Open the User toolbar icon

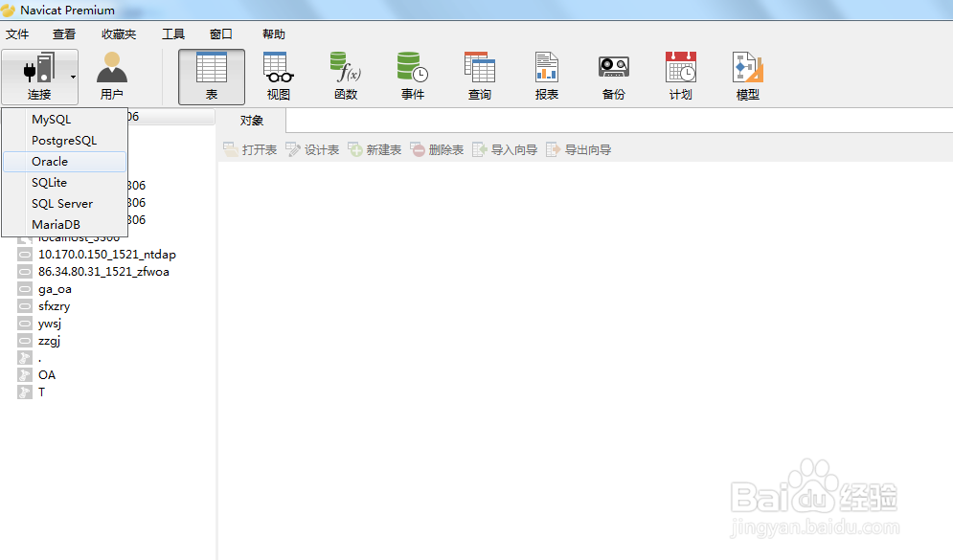tap(112, 77)
